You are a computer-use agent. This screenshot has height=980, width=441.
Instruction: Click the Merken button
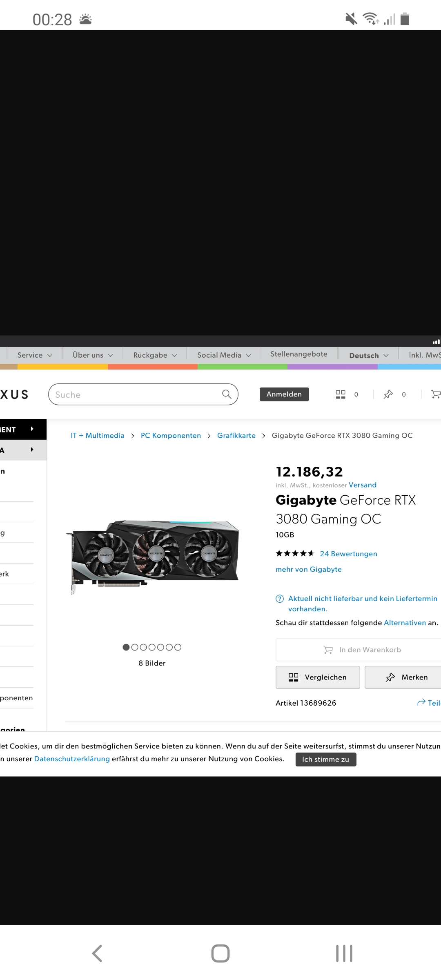pyautogui.click(x=403, y=677)
